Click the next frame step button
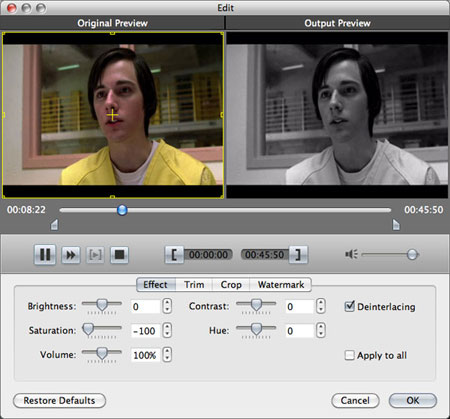Viewport: 450px width, 419px height. pos(95,255)
